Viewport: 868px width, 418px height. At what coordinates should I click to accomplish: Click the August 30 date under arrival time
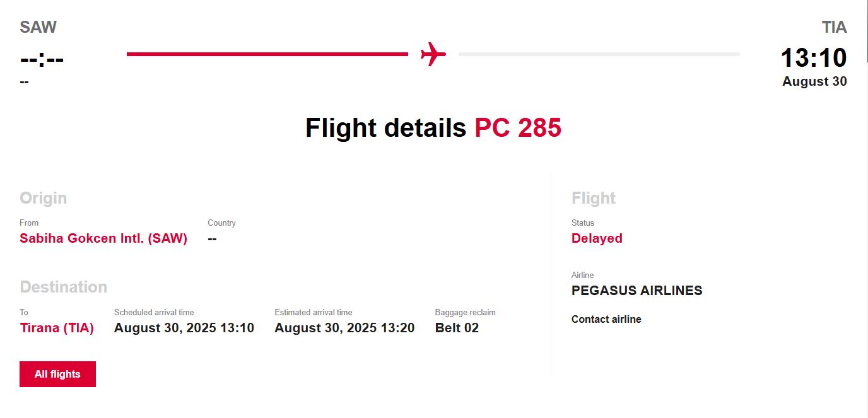click(814, 81)
